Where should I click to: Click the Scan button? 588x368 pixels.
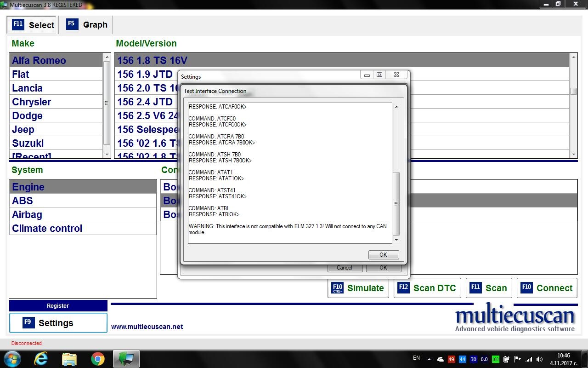(x=489, y=288)
